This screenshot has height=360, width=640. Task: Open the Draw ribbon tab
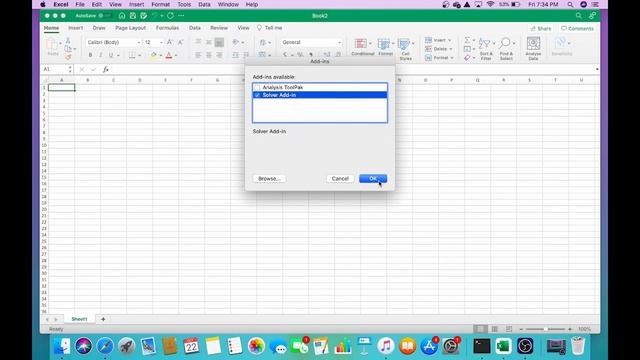[99, 28]
